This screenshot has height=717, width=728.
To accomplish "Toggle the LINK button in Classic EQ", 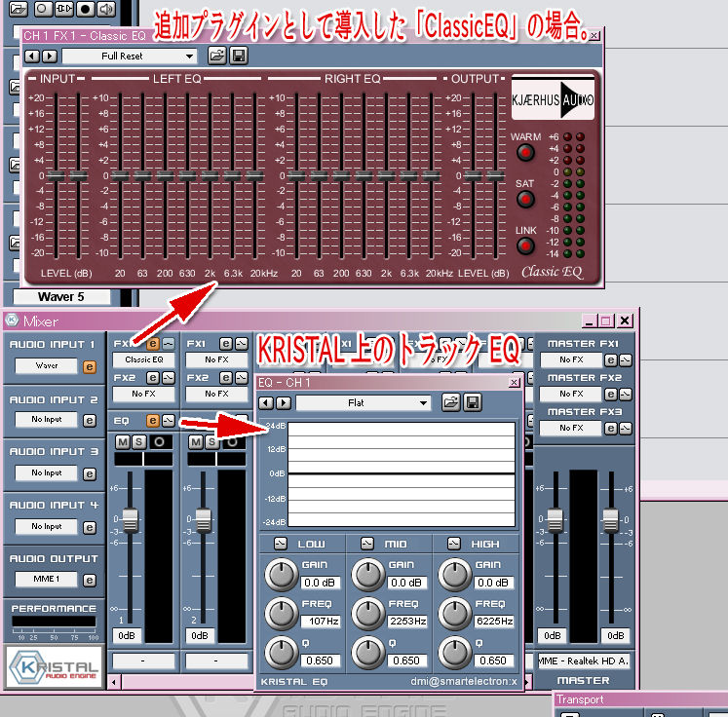I will tap(525, 245).
